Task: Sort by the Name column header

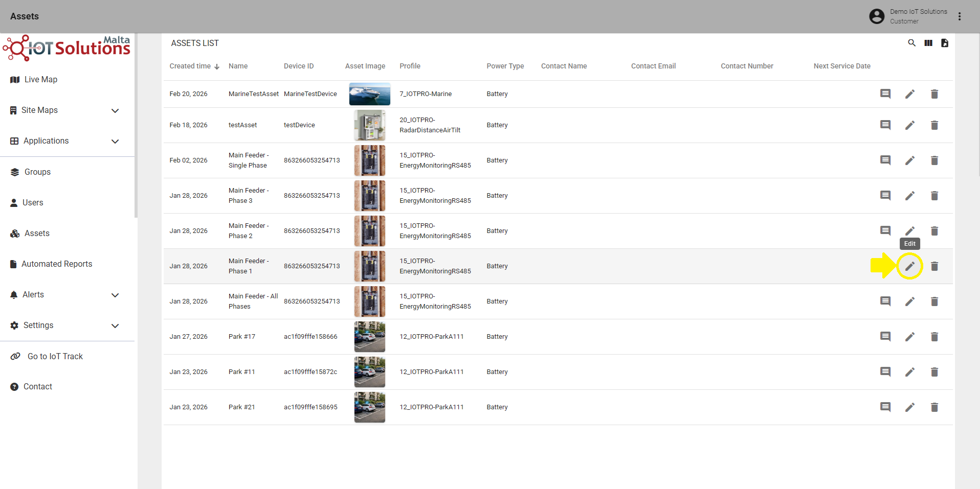Action: tap(238, 66)
